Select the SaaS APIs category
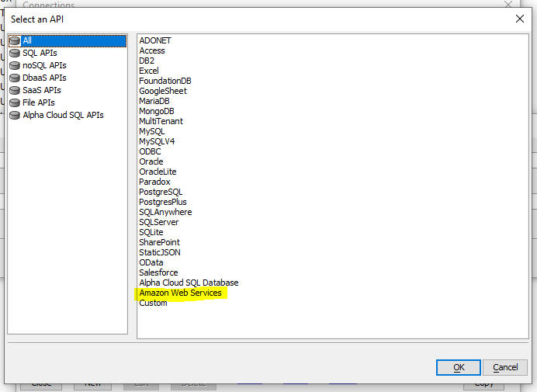537x392 pixels. (x=42, y=90)
